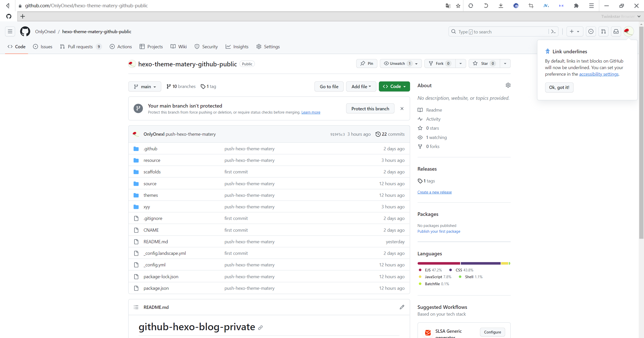Toggle Pin for this repository

click(367, 63)
